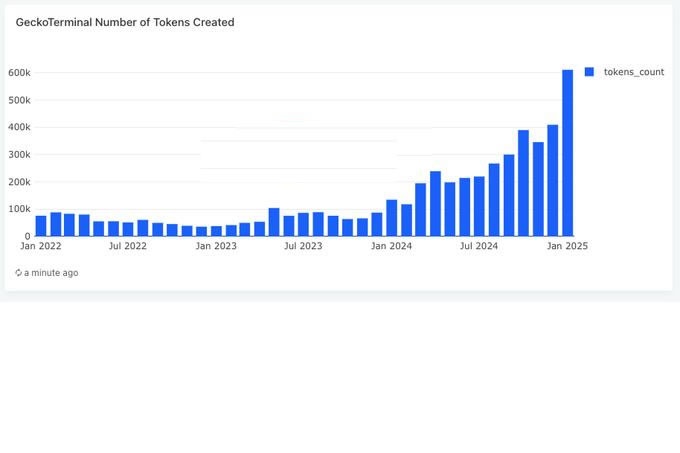Click the Jan 2025 x-axis label
Image resolution: width=680 pixels, height=453 pixels.
(568, 246)
